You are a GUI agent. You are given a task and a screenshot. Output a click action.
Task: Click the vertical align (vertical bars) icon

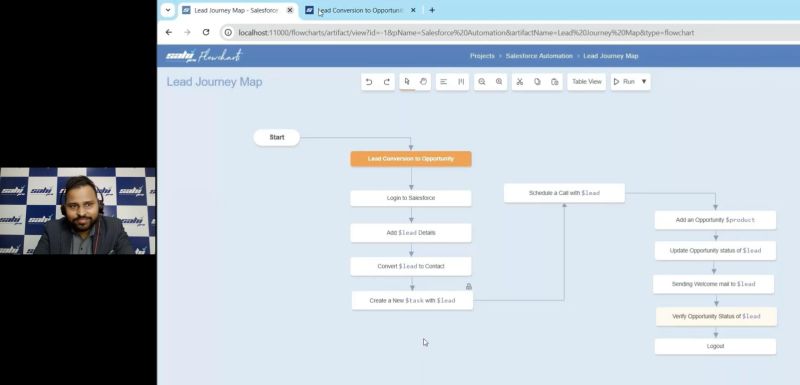click(461, 82)
